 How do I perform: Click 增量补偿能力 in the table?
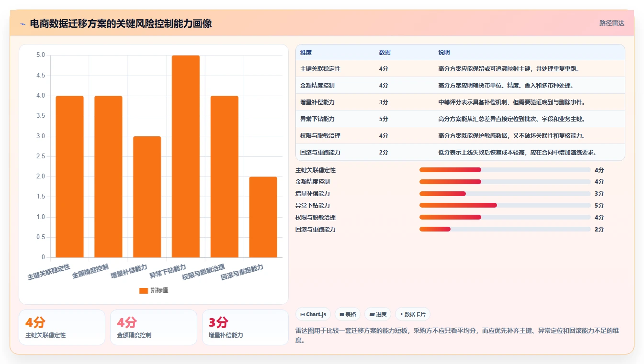coord(317,102)
